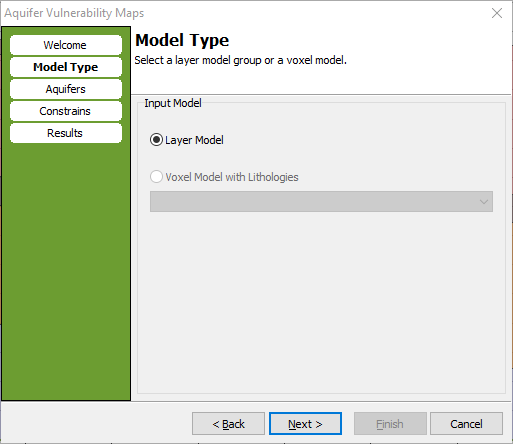Select the Model Type step in sidebar
Image resolution: width=513 pixels, height=444 pixels.
(66, 67)
